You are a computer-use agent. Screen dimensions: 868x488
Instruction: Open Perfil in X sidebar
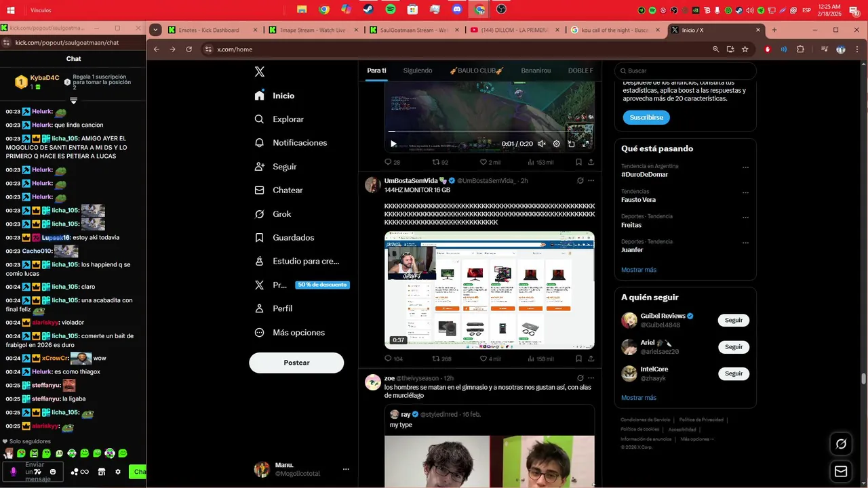(273, 308)
